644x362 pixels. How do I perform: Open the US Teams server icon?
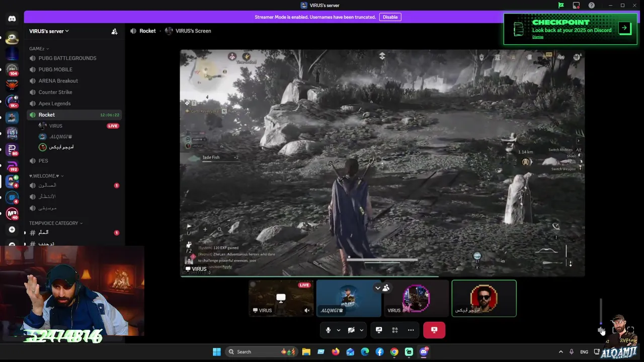[12, 133]
